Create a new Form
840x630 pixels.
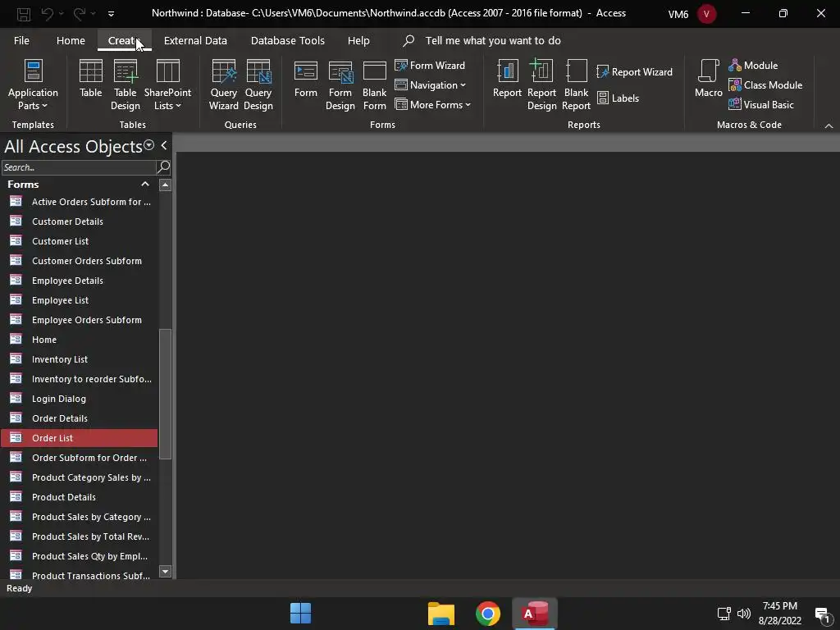pyautogui.click(x=306, y=80)
